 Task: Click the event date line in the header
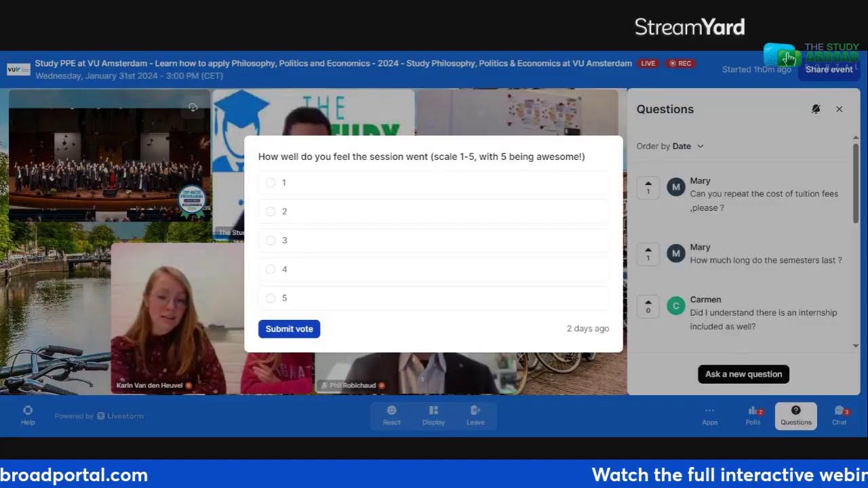(129, 76)
